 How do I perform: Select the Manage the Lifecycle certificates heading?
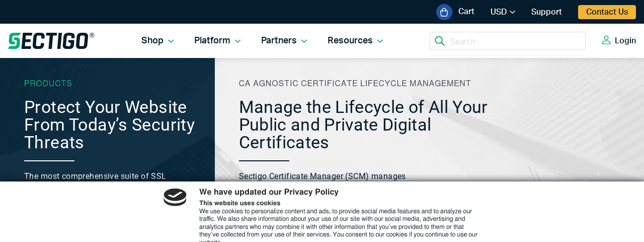click(363, 125)
